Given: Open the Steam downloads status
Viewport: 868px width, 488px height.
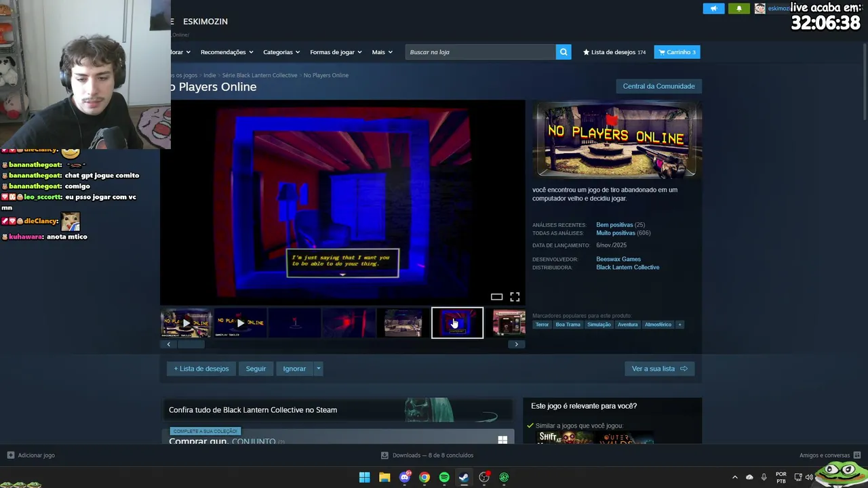Looking at the screenshot, I should coord(427,455).
